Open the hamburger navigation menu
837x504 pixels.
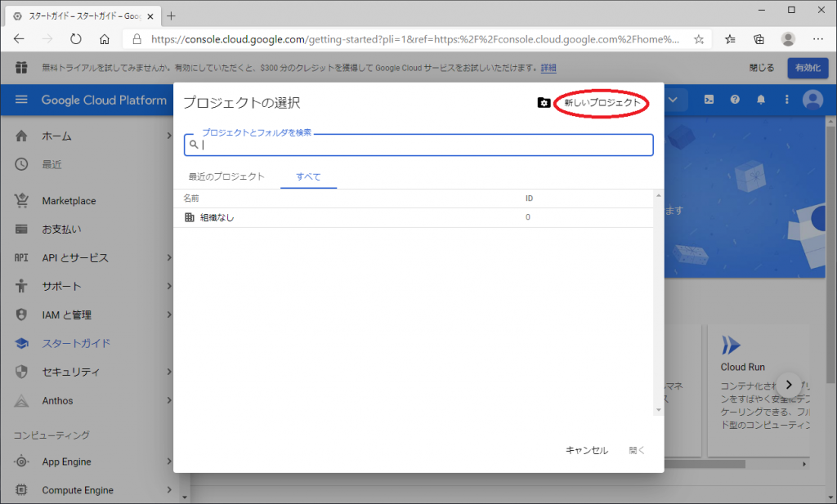point(21,100)
